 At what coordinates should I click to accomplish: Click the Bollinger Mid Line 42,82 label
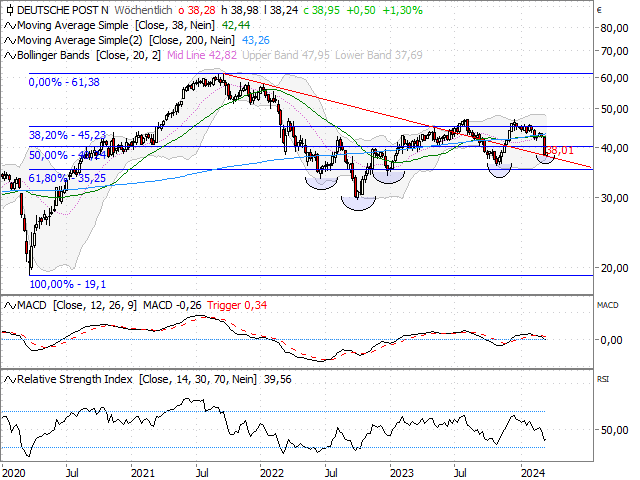coord(202,55)
